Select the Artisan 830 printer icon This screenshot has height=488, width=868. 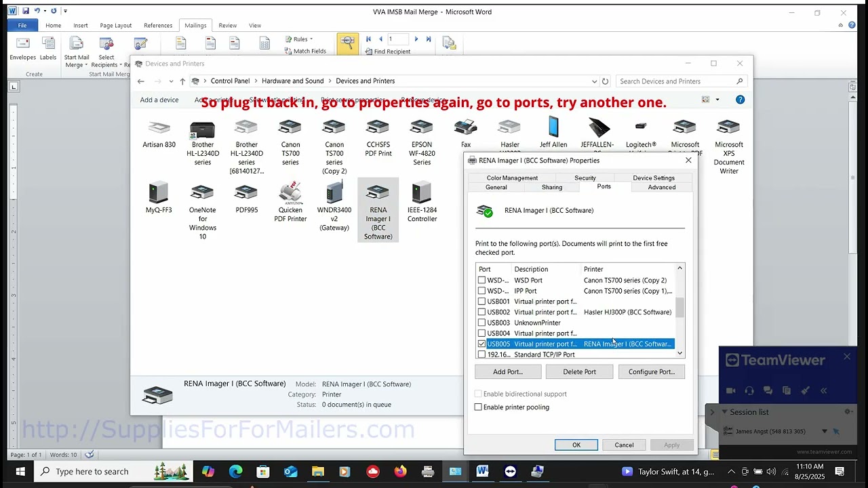[159, 128]
